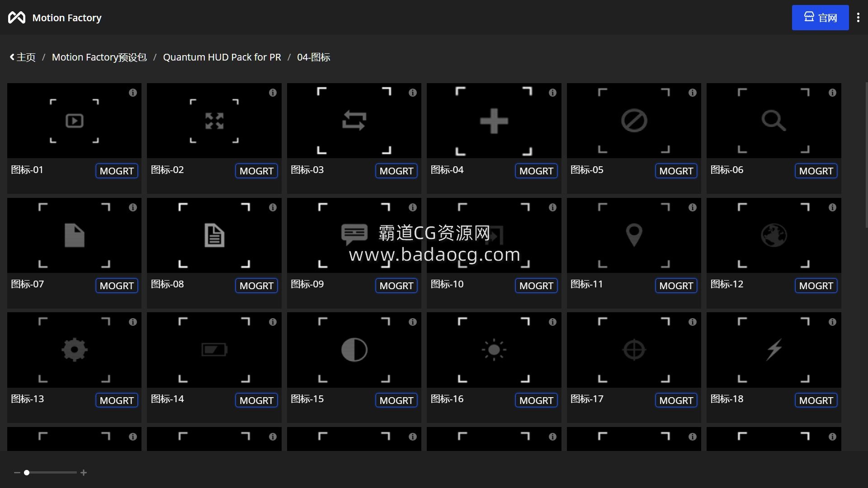This screenshot has width=868, height=488.
Task: Select the fullscreen arrows thumbnail 图标-02
Action: (214, 121)
